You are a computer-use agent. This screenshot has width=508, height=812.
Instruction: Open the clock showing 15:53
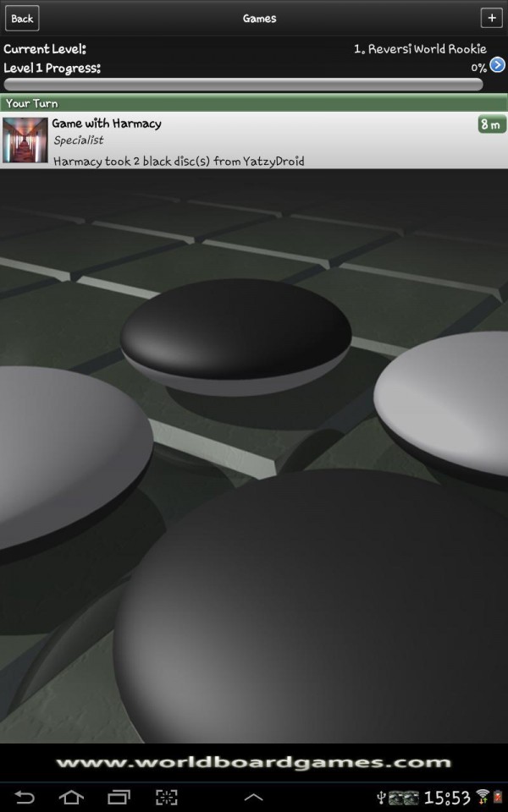(446, 797)
